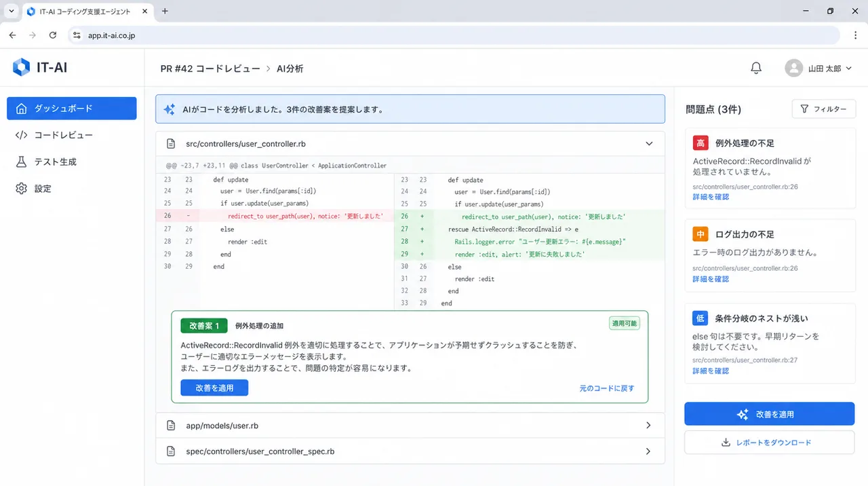Open the フィルター button
This screenshot has width=868, height=486.
824,109
